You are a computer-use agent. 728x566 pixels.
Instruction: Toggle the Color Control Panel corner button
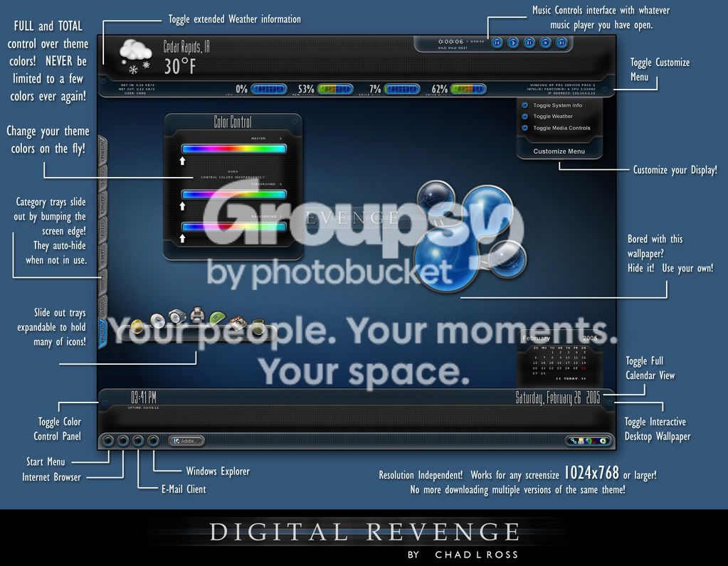(x=103, y=402)
